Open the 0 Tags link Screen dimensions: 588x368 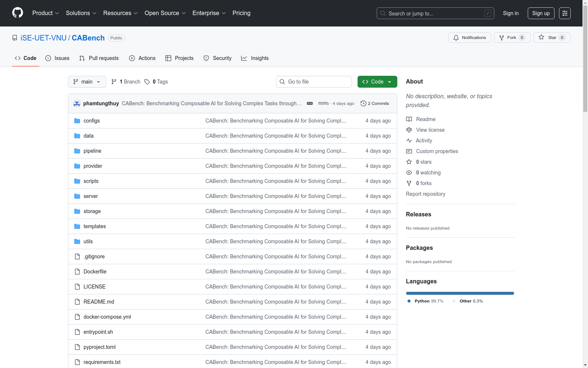[x=156, y=82]
